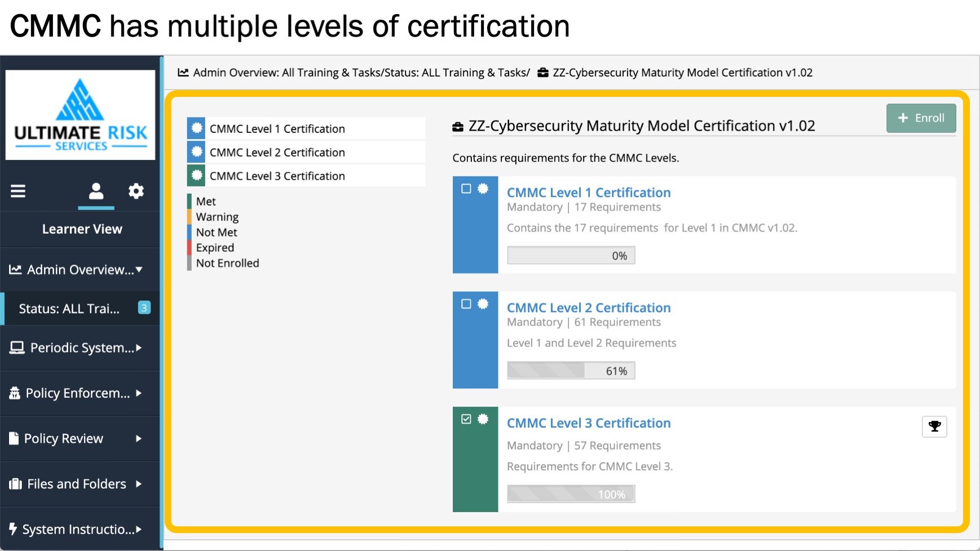Click the 'Expired' legend text
980x551 pixels.
click(215, 248)
